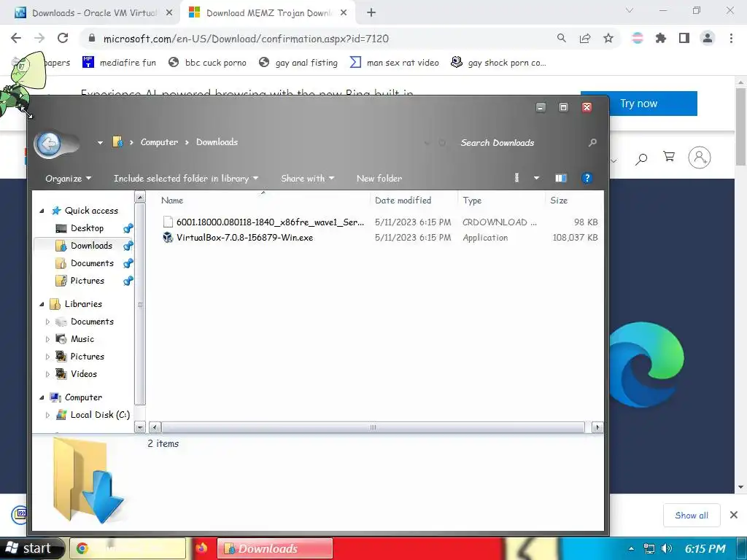Show hidden tray icons arrow
The height and width of the screenshot is (560, 747).
pos(631,548)
